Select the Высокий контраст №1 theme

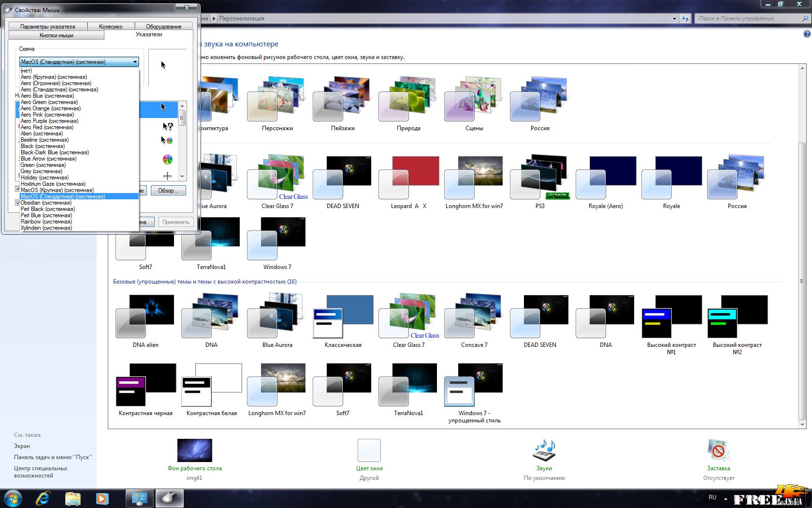(x=671, y=324)
